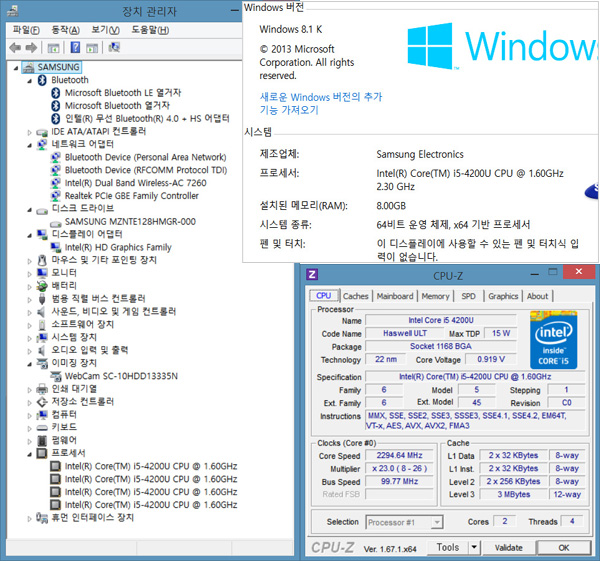Screen dimensions: 600x563
Task: Click the 인쇄 대기열 printer icon
Action: click(x=42, y=389)
